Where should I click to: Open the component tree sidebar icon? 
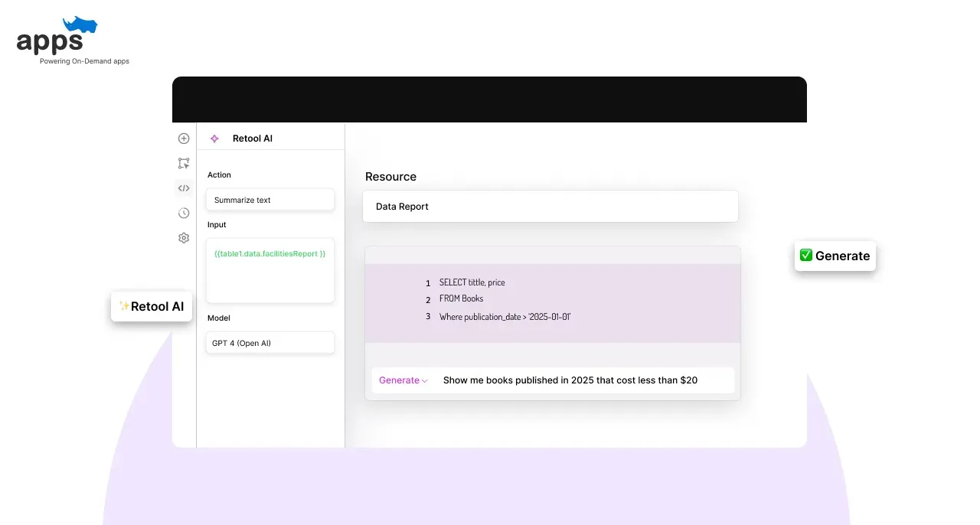coord(184,163)
